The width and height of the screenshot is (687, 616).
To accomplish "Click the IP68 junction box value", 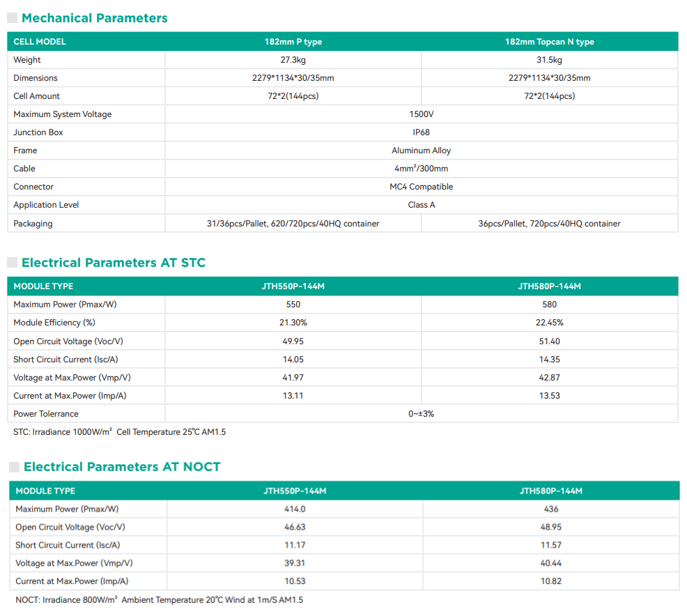I will [421, 132].
